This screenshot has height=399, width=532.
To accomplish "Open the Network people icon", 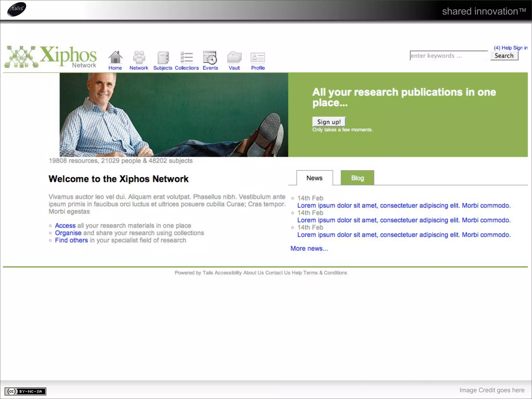I will 139,57.
